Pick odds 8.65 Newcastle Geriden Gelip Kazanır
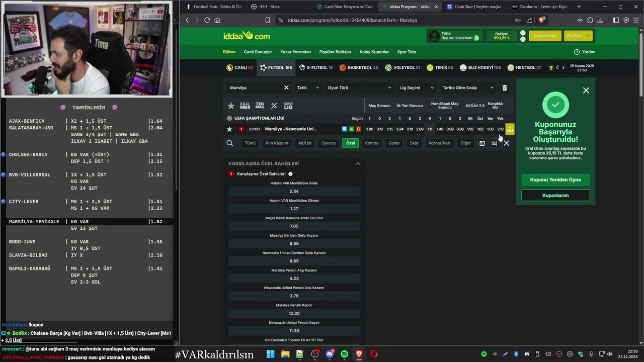Viewport: 644px width, 362px height. [x=294, y=261]
